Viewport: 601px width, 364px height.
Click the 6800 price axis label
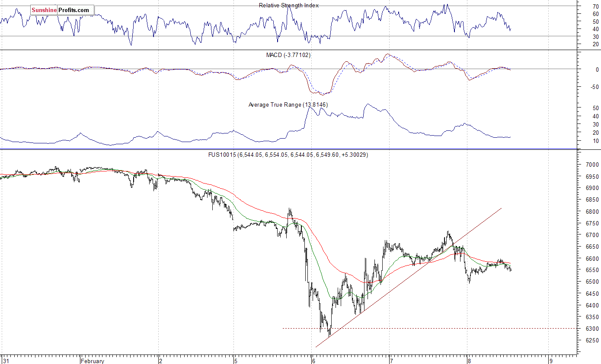point(592,212)
